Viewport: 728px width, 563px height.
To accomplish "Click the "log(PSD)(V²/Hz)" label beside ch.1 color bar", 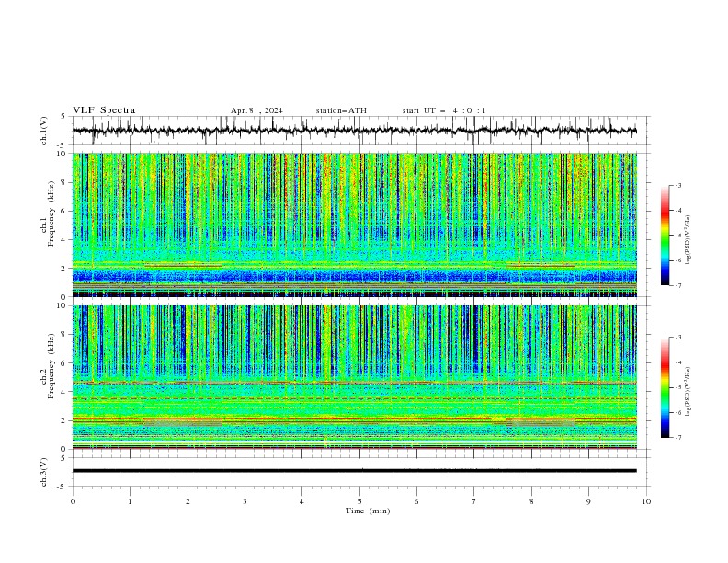I will point(688,239).
